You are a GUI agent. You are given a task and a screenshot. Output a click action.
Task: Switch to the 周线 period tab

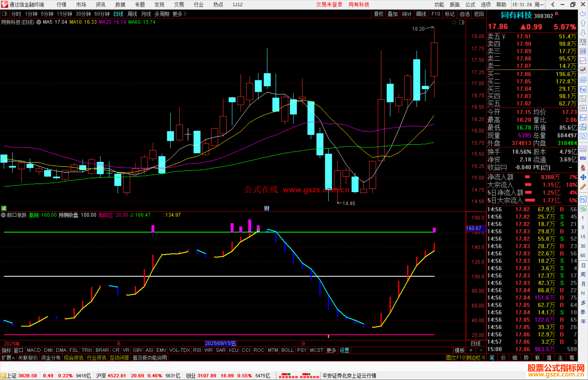(132, 14)
